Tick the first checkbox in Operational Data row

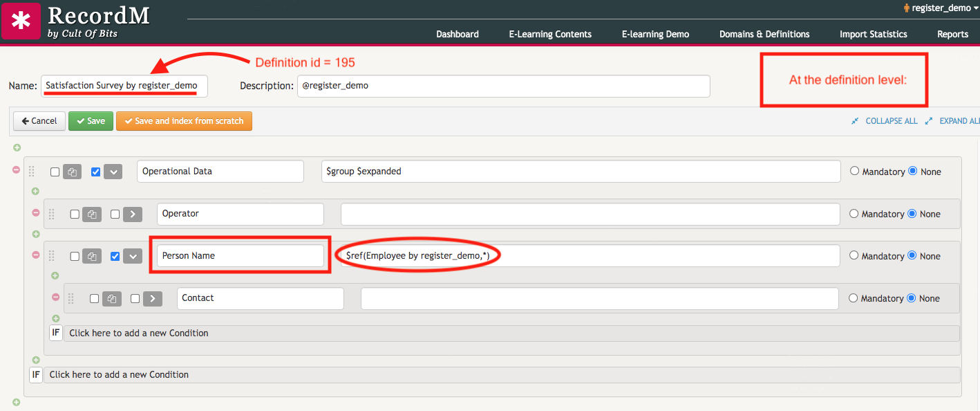[55, 172]
